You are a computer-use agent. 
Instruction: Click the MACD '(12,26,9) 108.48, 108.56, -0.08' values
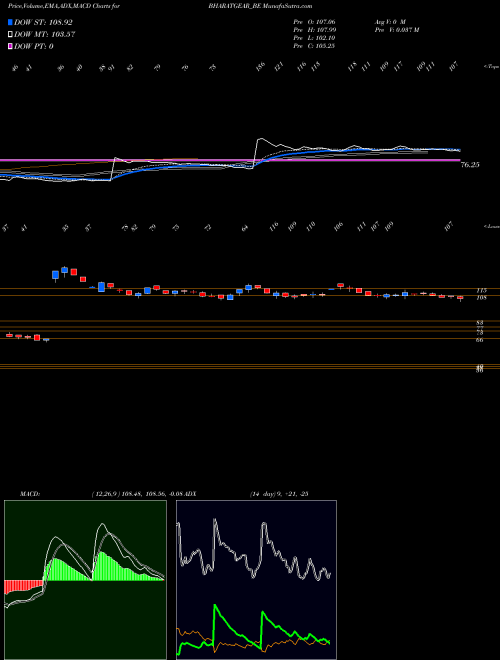[x=139, y=493]
